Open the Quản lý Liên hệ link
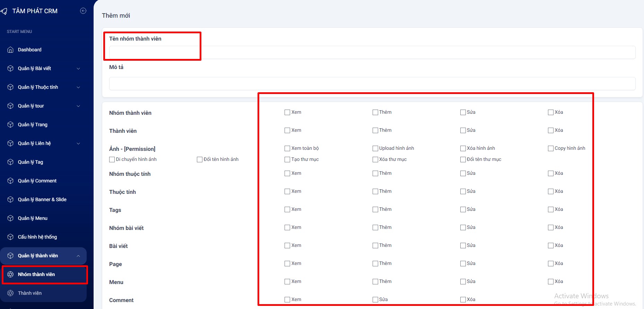 (34, 143)
